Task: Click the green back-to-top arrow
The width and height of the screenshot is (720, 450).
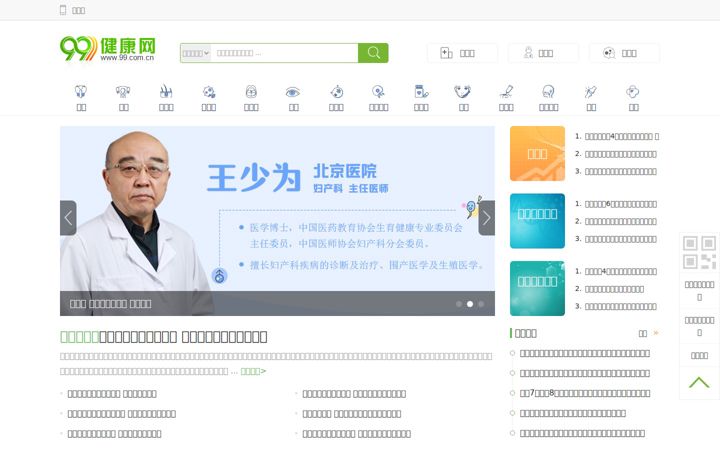Action: 699,382
